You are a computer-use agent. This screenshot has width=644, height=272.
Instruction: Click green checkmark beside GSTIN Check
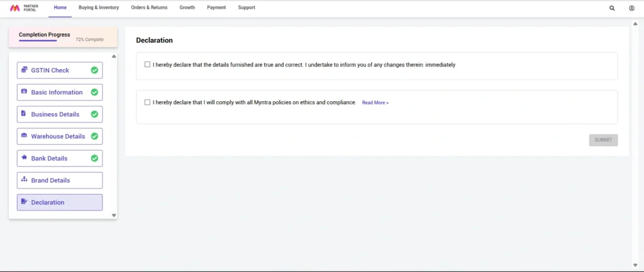pyautogui.click(x=94, y=70)
